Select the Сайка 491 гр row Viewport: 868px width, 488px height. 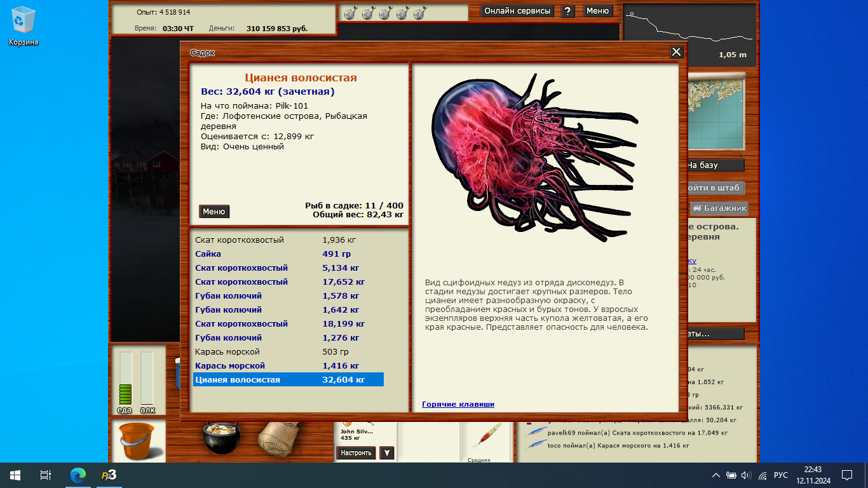pyautogui.click(x=288, y=254)
